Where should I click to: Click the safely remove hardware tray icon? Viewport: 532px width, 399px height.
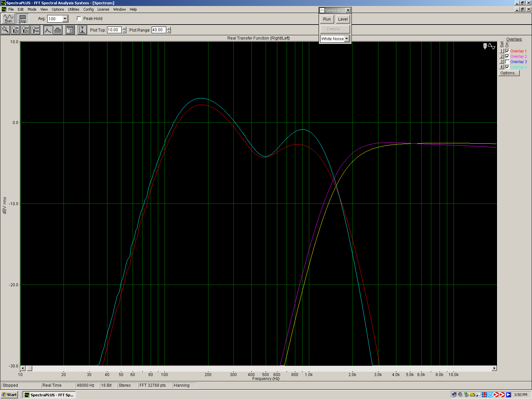(466, 395)
